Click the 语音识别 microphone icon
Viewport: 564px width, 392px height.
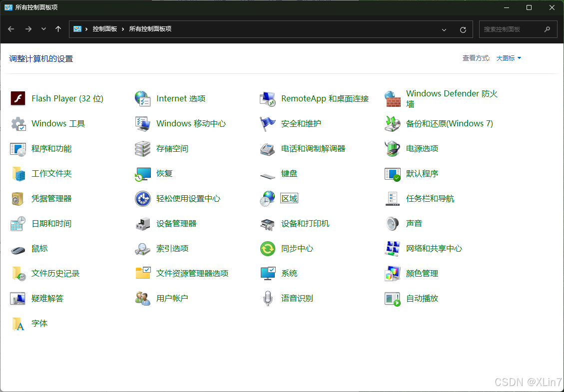[x=268, y=299]
